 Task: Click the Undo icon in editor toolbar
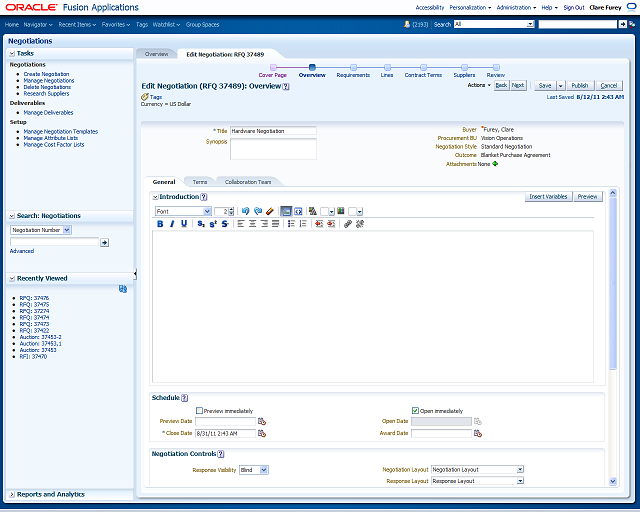point(245,211)
